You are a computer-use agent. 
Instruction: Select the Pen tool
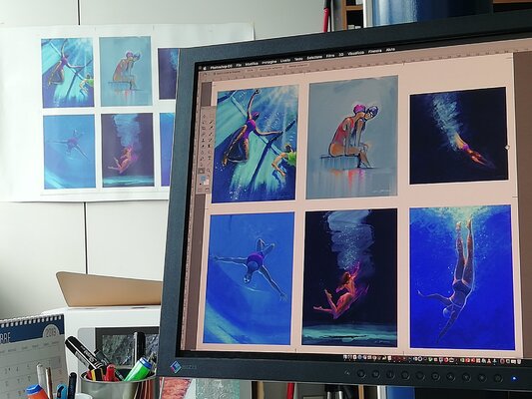[202, 159]
